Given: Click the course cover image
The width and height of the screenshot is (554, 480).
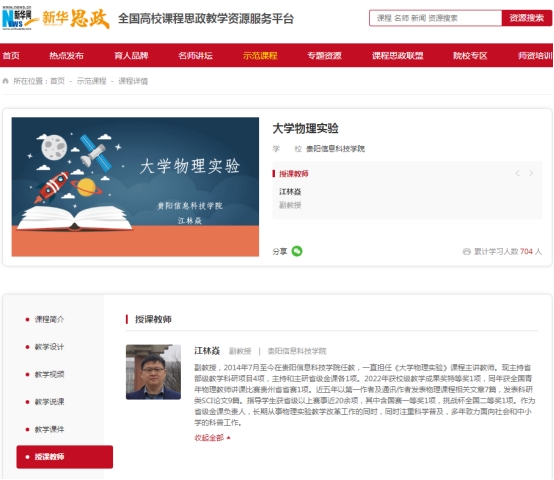Looking at the screenshot, I should pos(135,187).
